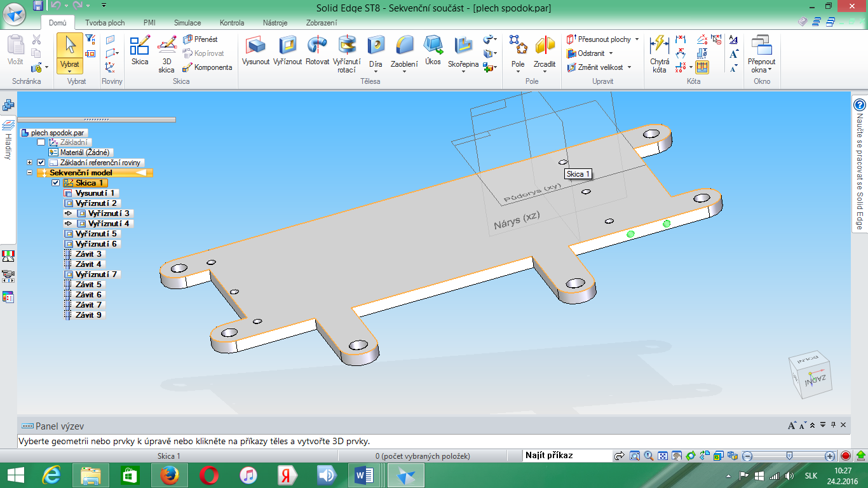Toggle the Základní referenční roviny checkbox
The height and width of the screenshot is (488, 868).
[41, 163]
